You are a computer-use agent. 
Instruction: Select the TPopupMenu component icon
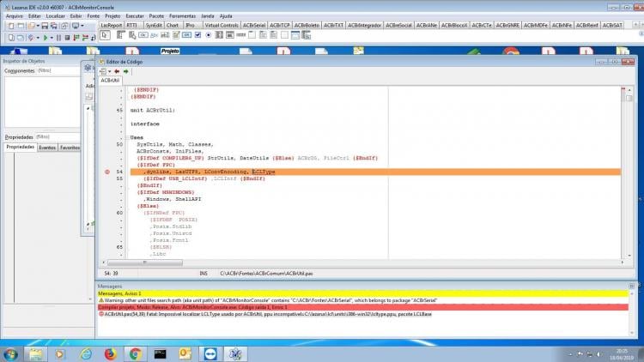[x=132, y=35]
